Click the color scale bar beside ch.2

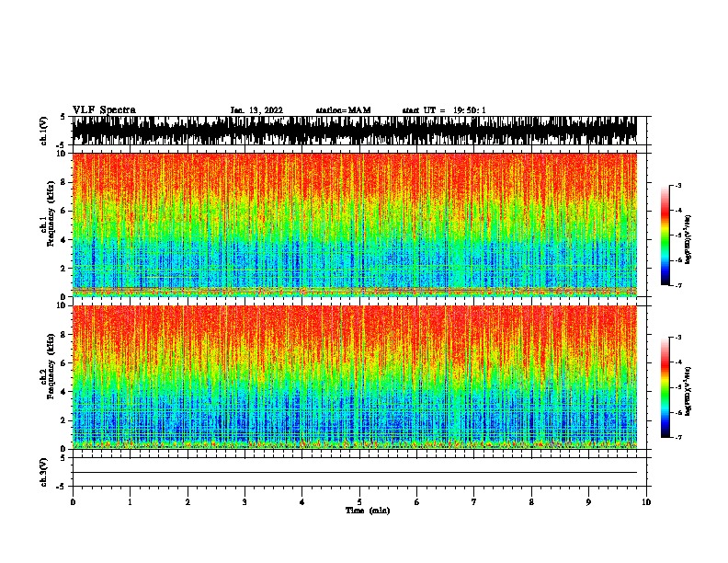665,387
